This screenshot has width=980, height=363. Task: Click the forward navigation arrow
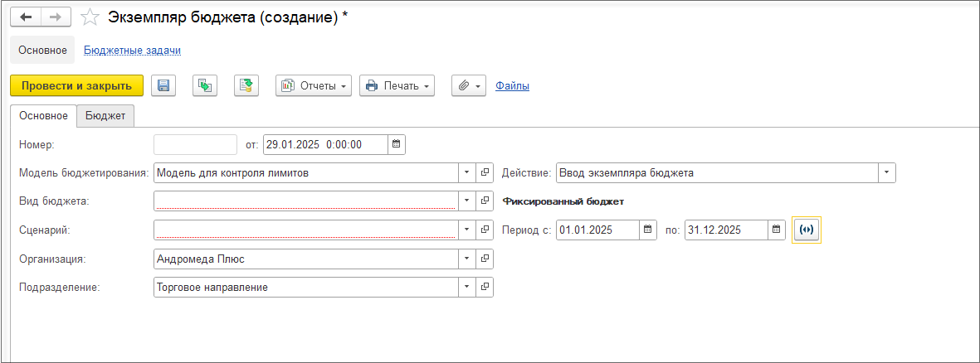click(x=56, y=17)
